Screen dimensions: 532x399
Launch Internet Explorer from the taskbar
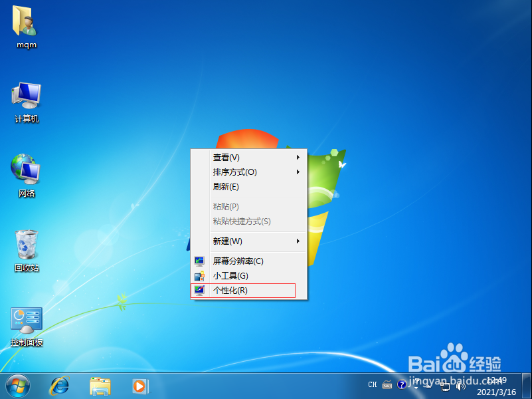60,386
